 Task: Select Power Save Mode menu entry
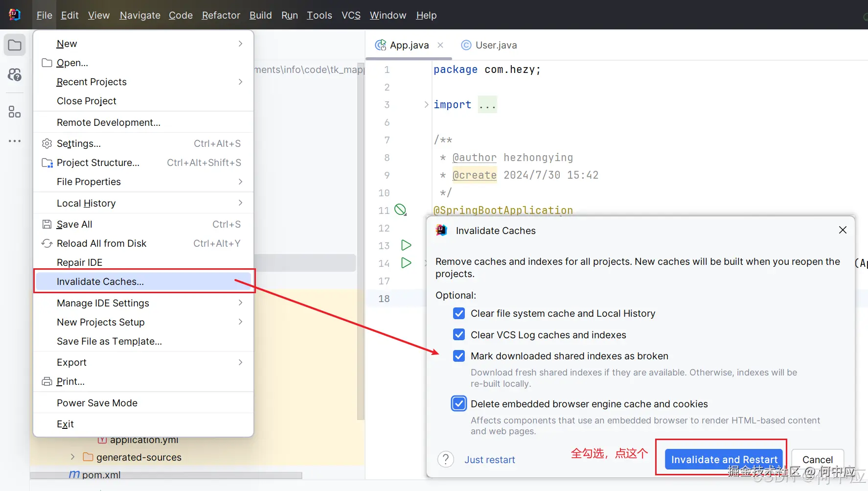[143, 403]
